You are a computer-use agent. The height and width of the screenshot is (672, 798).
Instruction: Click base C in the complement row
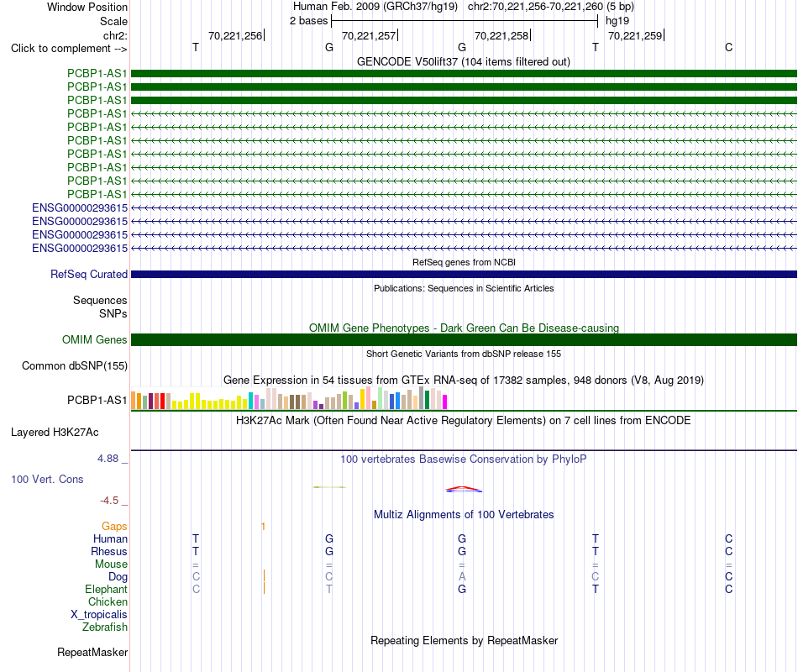pyautogui.click(x=729, y=47)
